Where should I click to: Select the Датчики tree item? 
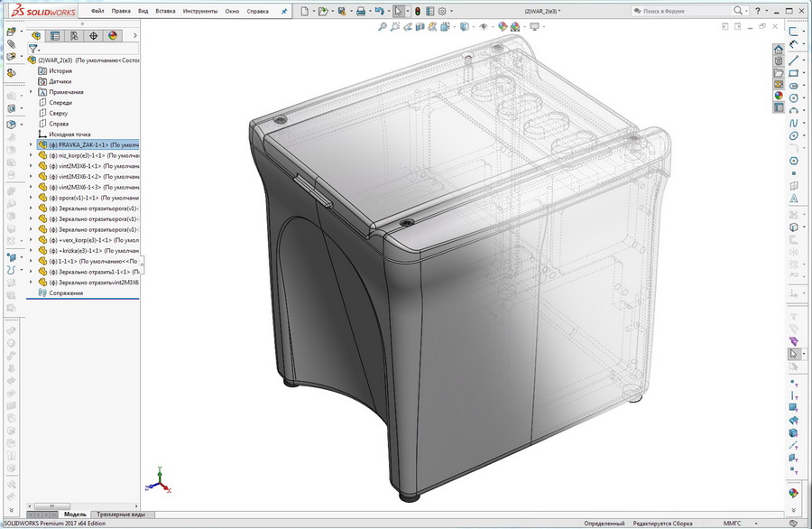(60, 81)
